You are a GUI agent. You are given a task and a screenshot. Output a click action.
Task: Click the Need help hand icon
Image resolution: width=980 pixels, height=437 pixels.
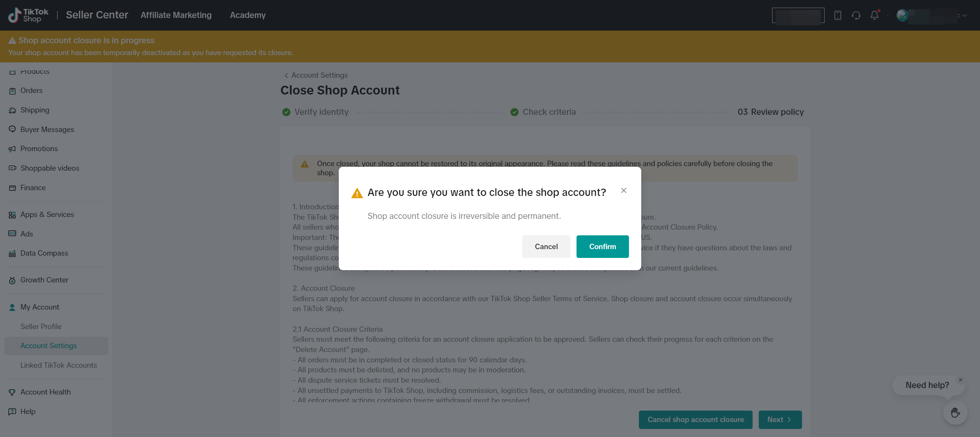955,413
